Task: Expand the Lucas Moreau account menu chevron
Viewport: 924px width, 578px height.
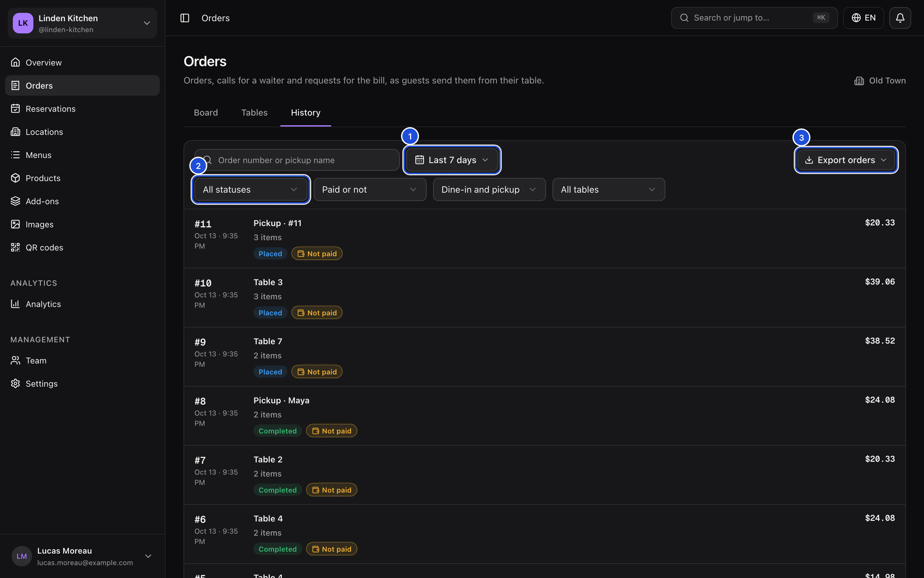Action: (x=148, y=556)
